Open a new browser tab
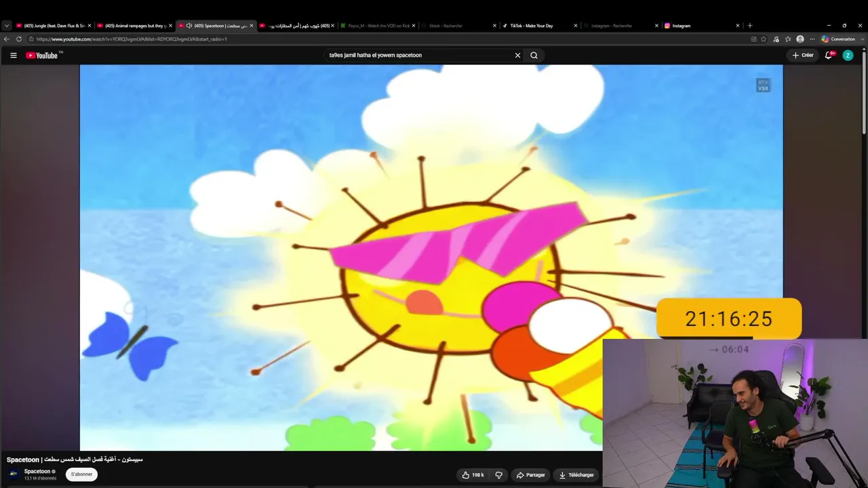Screen dimensions: 868x488 (749, 26)
